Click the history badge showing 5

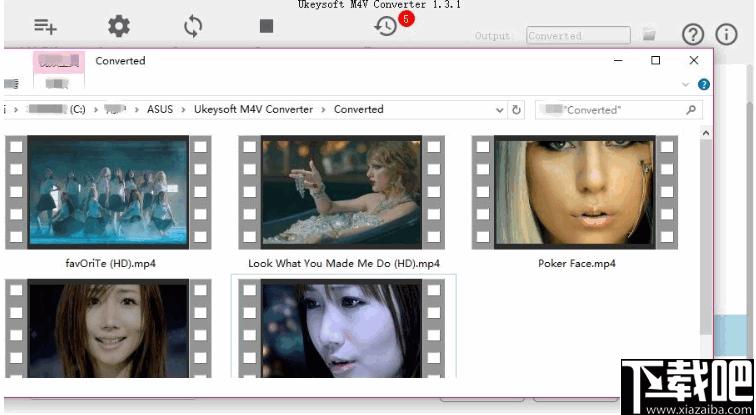tap(406, 19)
